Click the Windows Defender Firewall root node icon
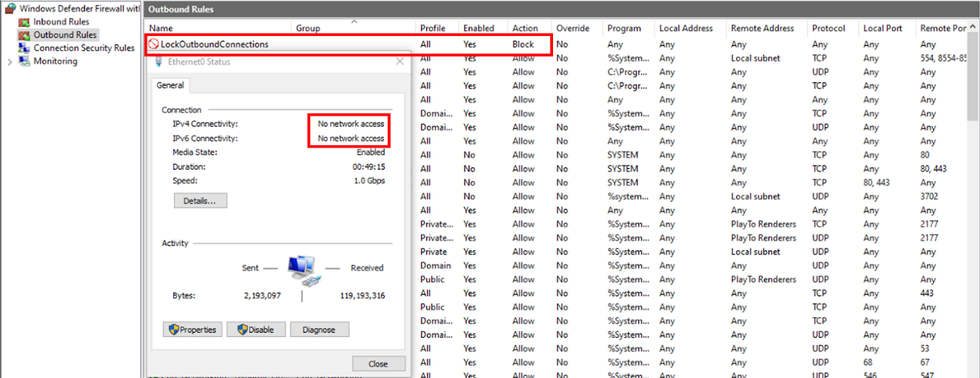Screen dimensions: 980x378 point(10,8)
